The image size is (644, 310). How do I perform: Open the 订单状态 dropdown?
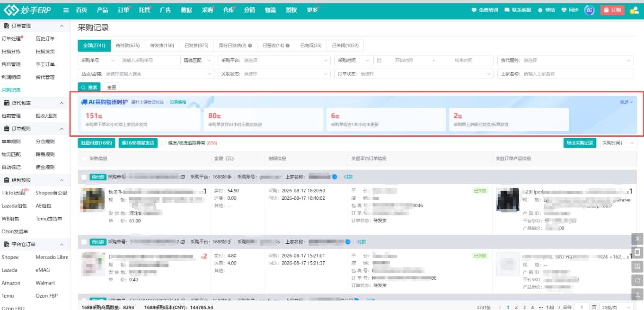point(414,74)
